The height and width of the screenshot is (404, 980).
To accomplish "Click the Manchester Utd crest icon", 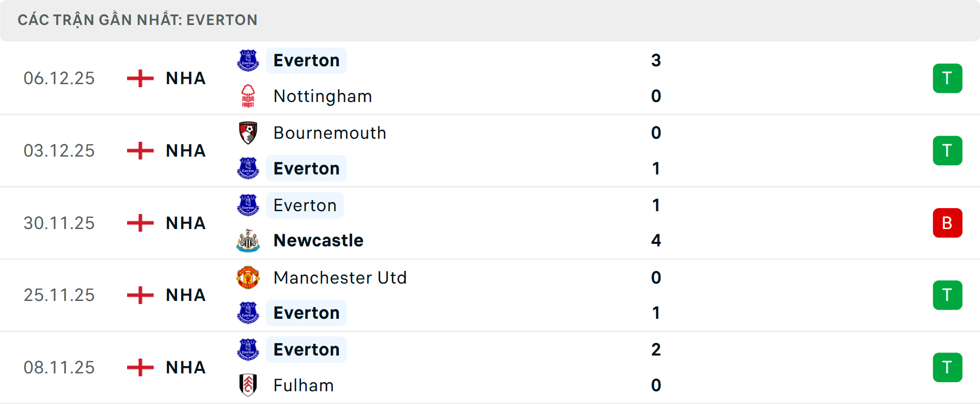I will coord(249,278).
